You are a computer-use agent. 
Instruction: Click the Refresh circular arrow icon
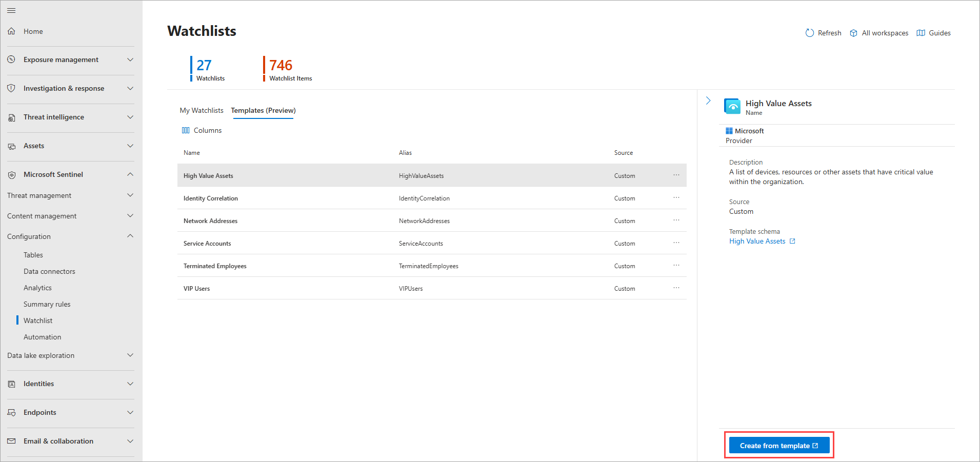[810, 33]
